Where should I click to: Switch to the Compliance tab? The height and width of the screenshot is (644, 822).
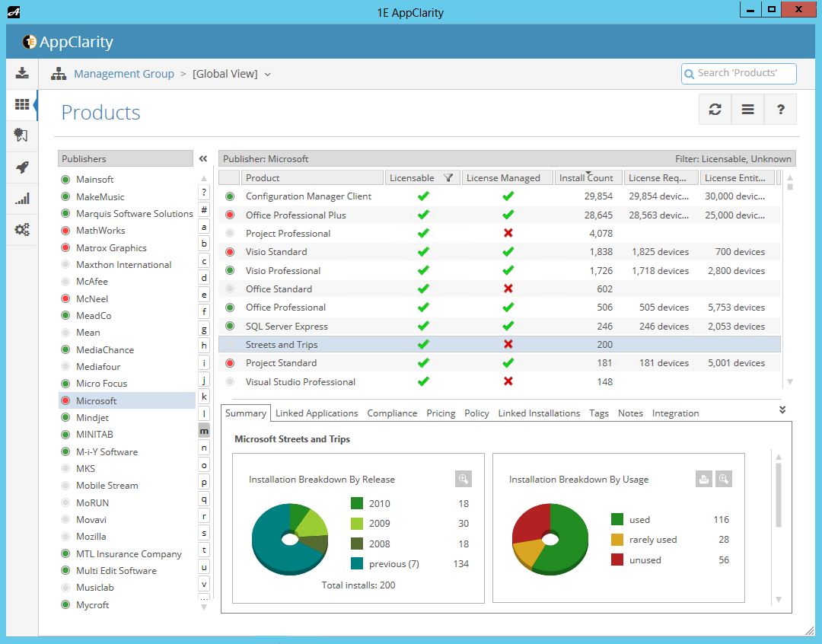pyautogui.click(x=392, y=413)
